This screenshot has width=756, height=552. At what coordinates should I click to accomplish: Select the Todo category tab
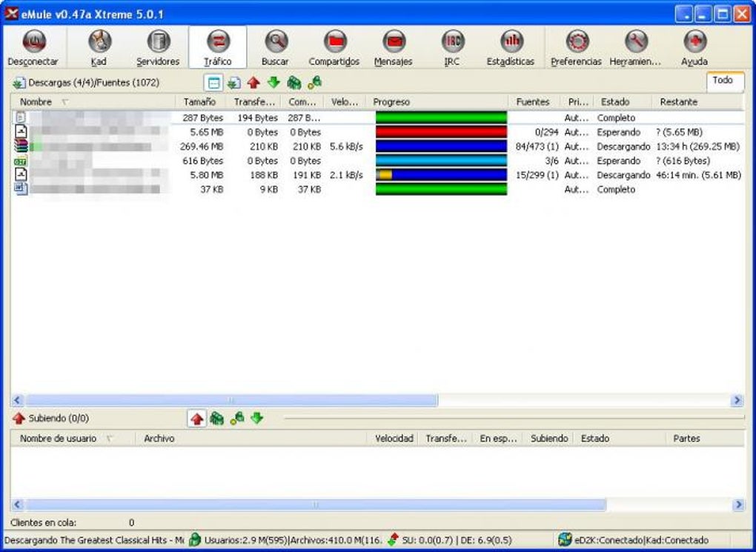pyautogui.click(x=725, y=81)
